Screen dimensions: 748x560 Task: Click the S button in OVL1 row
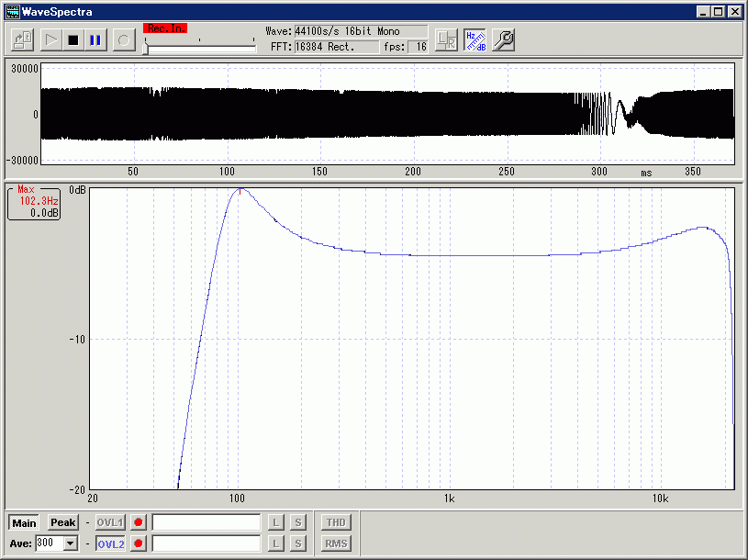point(298,522)
